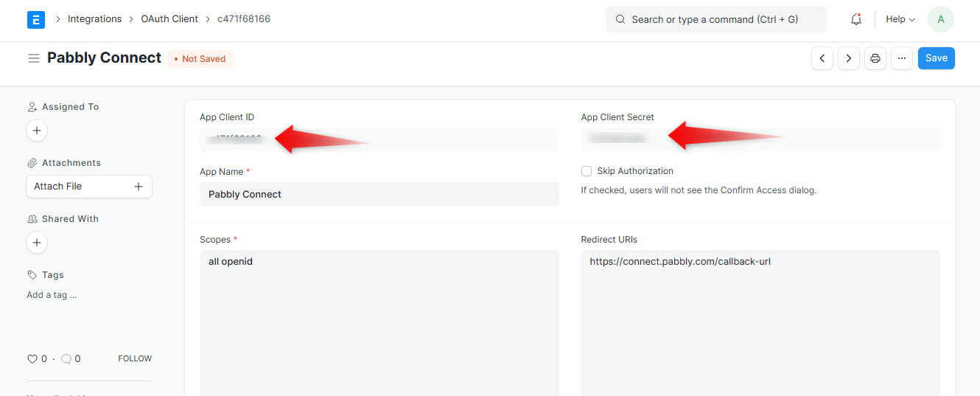Go to next document arrow

[x=849, y=58]
